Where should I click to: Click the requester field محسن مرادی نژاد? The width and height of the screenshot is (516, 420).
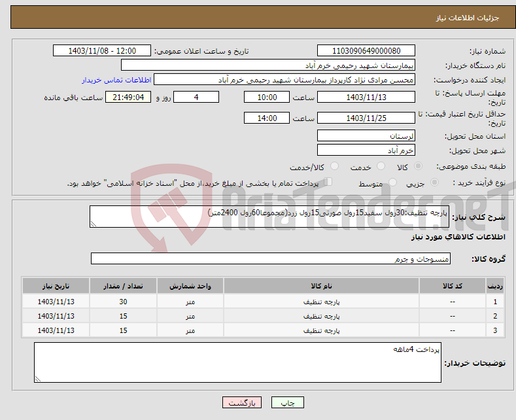pos(284,80)
